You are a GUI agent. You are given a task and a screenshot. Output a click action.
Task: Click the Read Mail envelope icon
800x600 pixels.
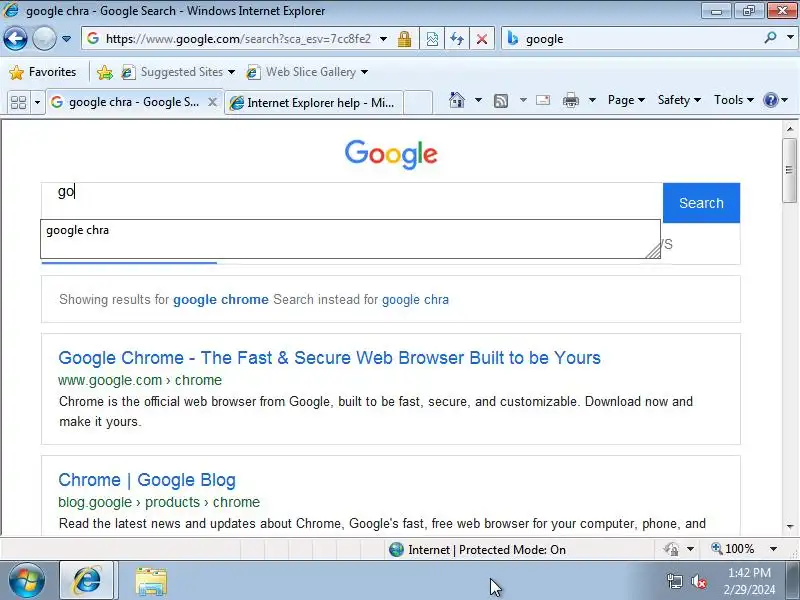[543, 100]
